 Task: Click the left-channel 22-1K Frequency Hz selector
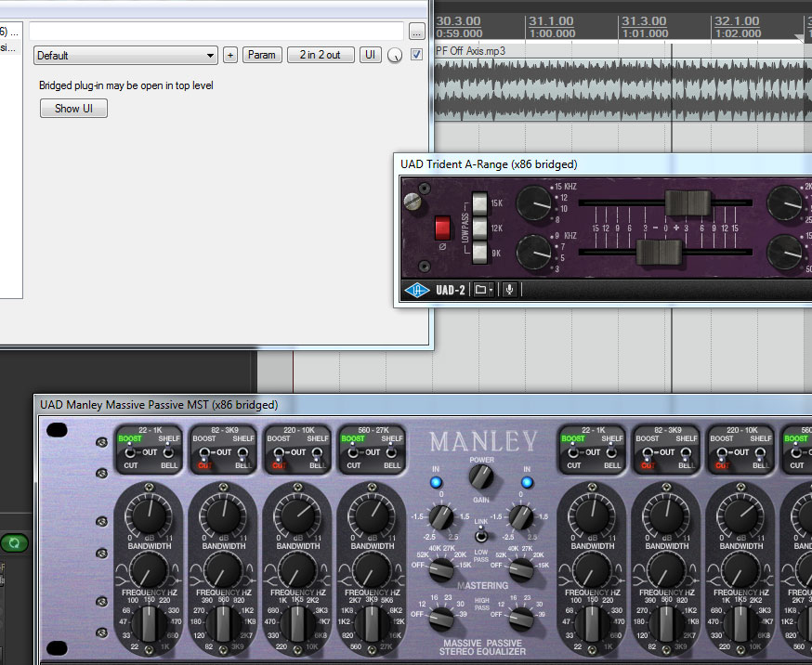click(149, 624)
